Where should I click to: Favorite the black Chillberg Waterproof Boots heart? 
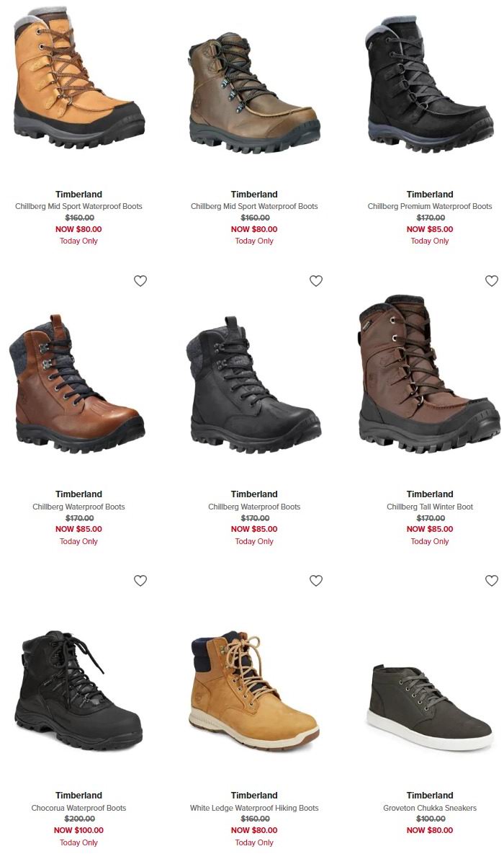tap(316, 280)
